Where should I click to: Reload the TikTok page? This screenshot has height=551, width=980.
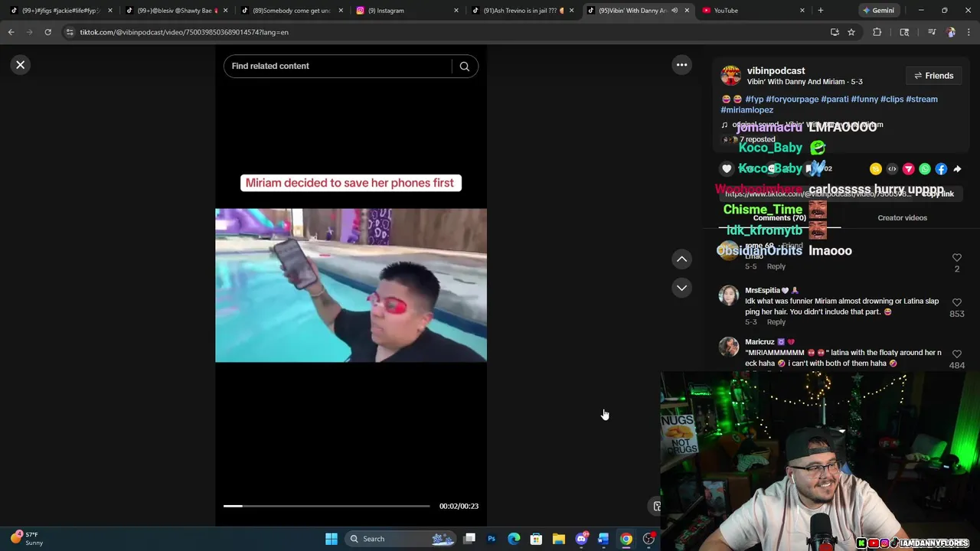pyautogui.click(x=47, y=32)
